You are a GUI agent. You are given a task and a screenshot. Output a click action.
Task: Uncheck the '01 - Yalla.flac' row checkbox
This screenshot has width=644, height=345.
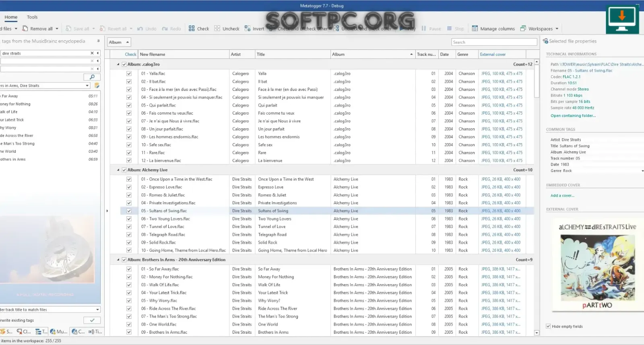click(129, 74)
